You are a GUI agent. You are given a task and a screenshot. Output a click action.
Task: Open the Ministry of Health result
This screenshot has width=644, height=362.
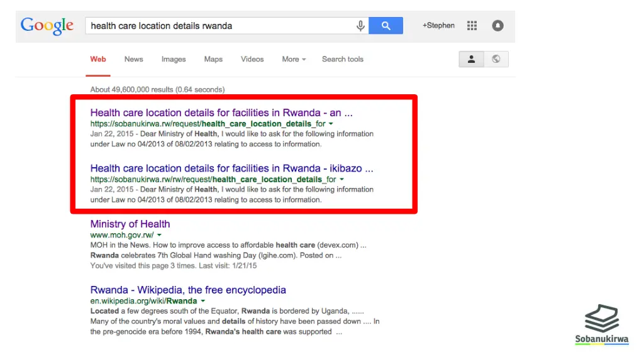(130, 224)
